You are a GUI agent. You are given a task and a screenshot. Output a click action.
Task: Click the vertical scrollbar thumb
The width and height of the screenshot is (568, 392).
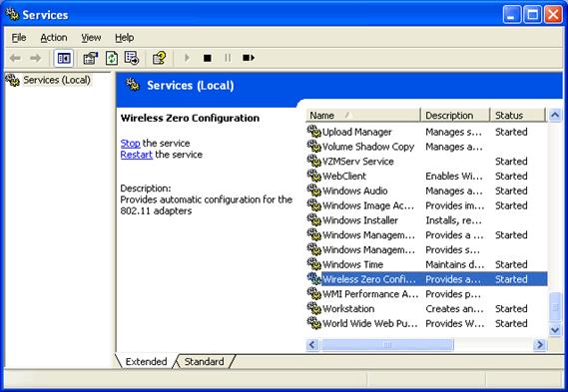(555, 307)
